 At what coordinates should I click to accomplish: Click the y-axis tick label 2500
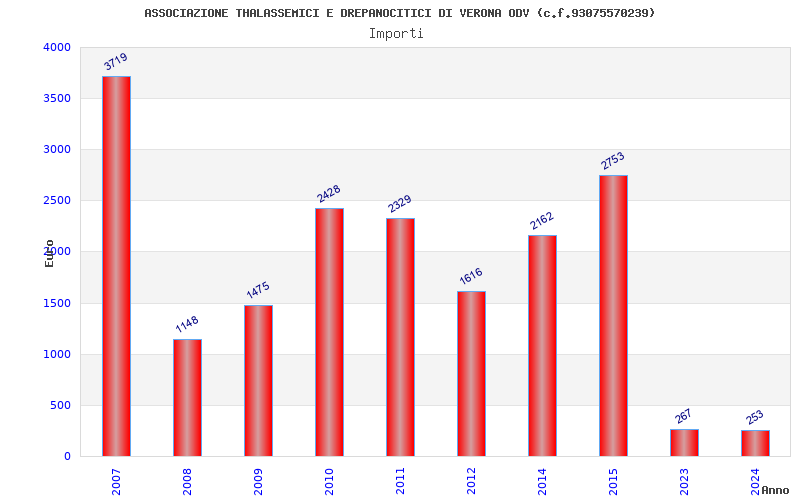pos(57,201)
